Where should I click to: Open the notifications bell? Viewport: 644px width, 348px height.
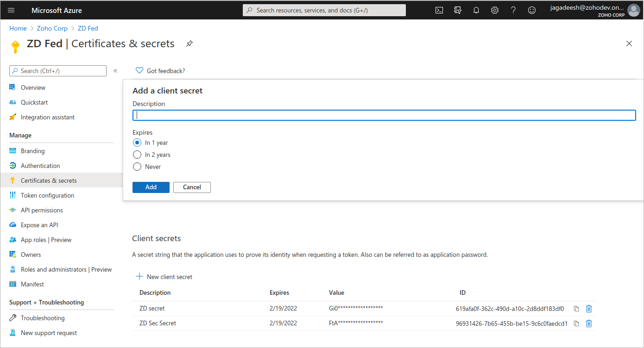[476, 10]
